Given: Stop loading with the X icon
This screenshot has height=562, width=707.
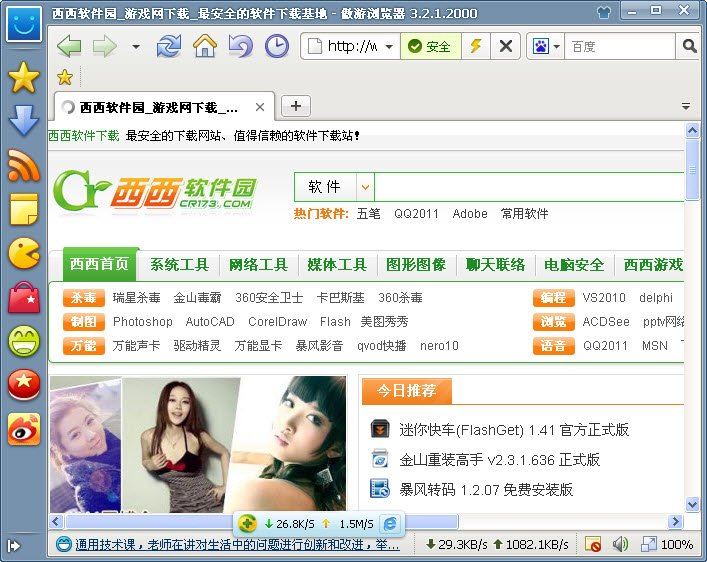Looking at the screenshot, I should pos(506,46).
